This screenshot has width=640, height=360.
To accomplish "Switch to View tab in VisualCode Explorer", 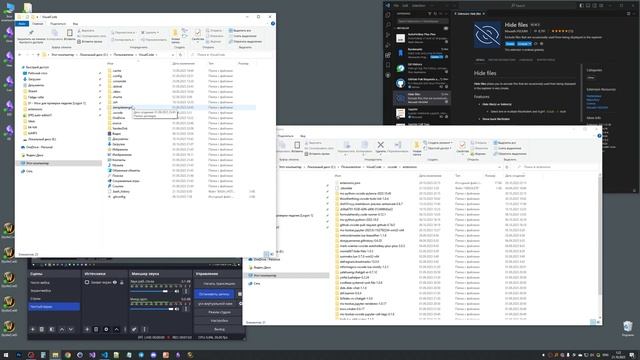I will (76, 24).
